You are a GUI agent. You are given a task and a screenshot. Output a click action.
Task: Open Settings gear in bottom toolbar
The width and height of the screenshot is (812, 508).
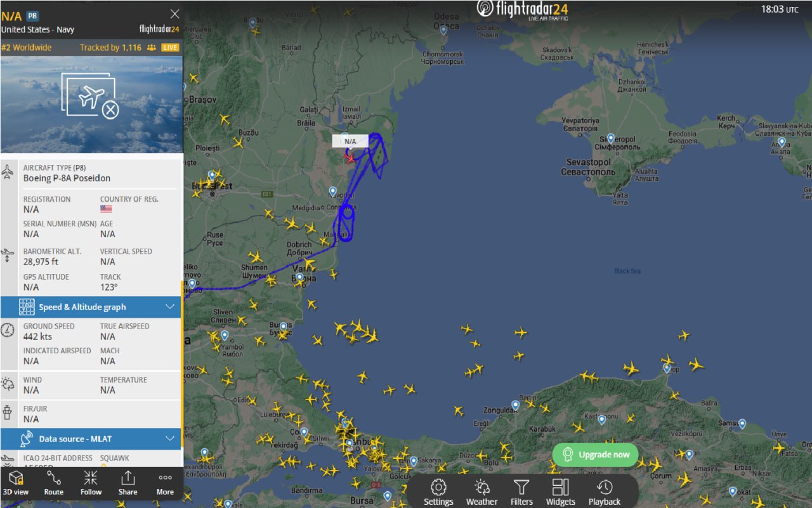438,487
